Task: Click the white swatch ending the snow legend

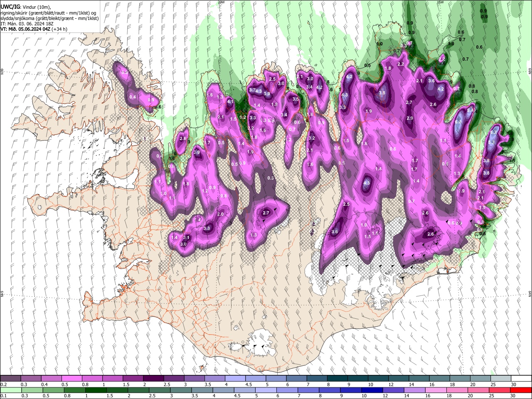Action: pyautogui.click(x=521, y=378)
